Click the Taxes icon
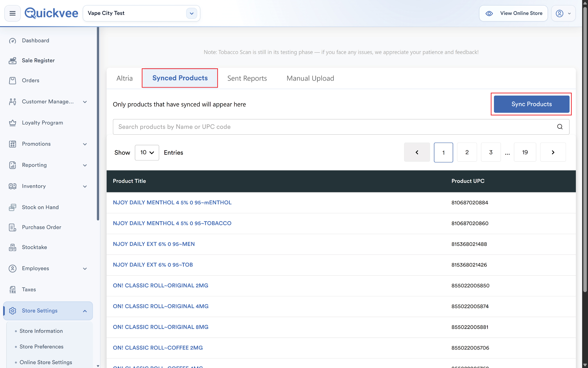This screenshot has width=588, height=368. click(x=12, y=290)
